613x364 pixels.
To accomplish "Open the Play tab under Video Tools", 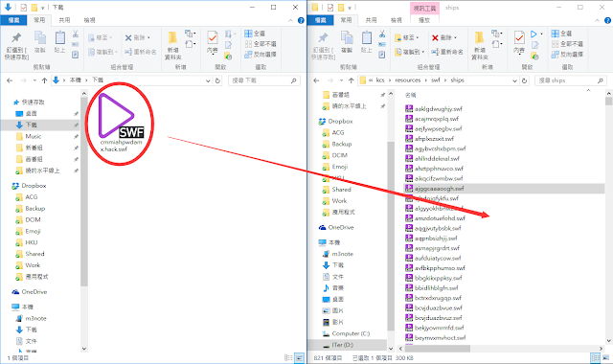I will pos(424,20).
